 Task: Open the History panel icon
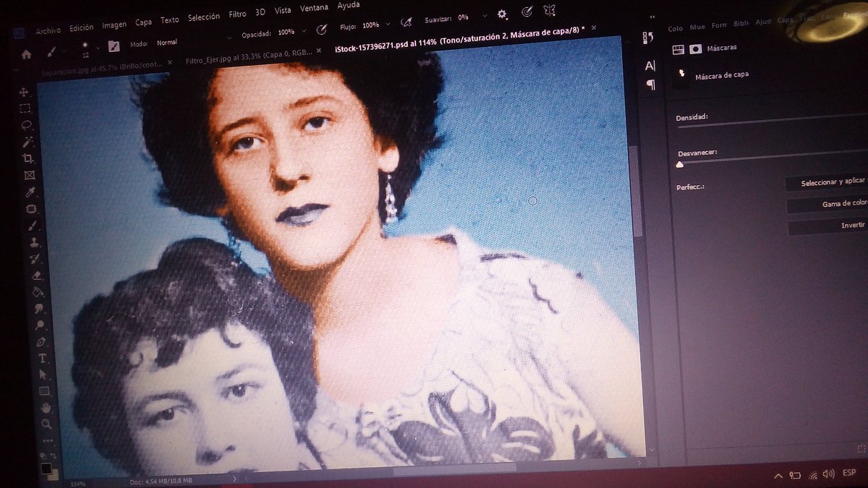point(648,38)
